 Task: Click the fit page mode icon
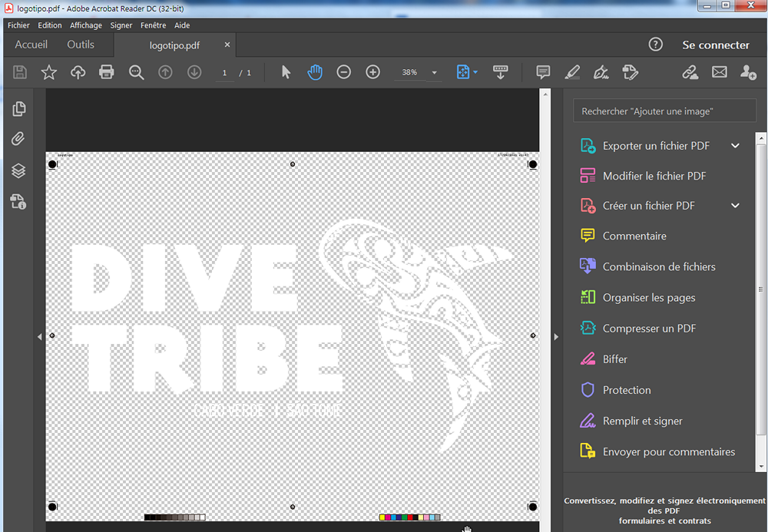pos(463,72)
